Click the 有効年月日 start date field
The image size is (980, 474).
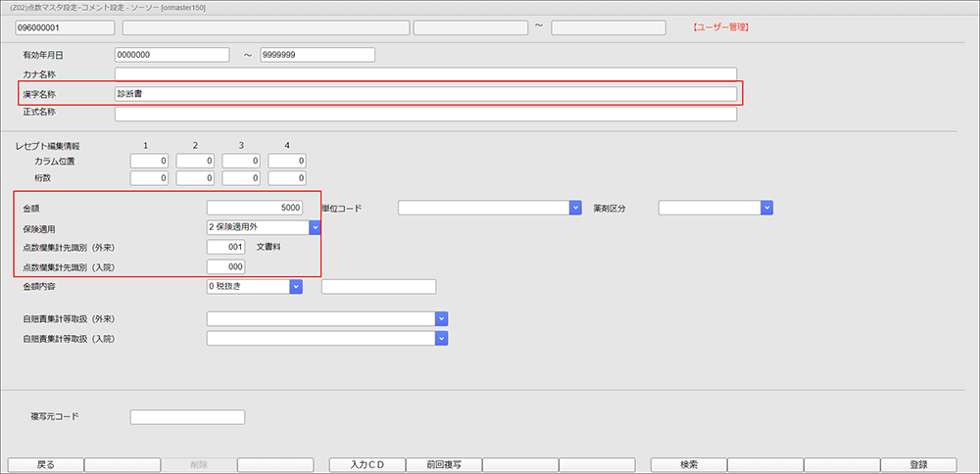pos(171,55)
